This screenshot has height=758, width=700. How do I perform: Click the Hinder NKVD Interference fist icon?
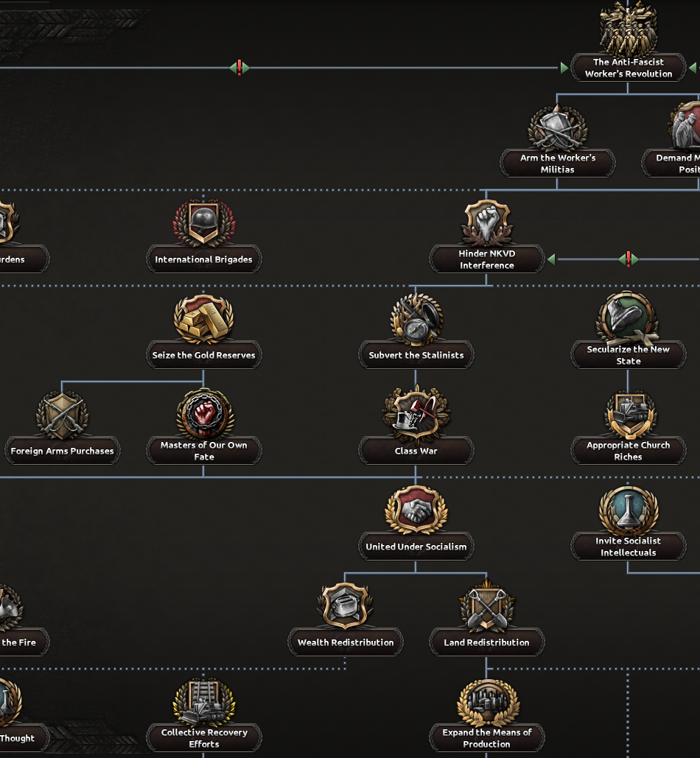coord(486,222)
